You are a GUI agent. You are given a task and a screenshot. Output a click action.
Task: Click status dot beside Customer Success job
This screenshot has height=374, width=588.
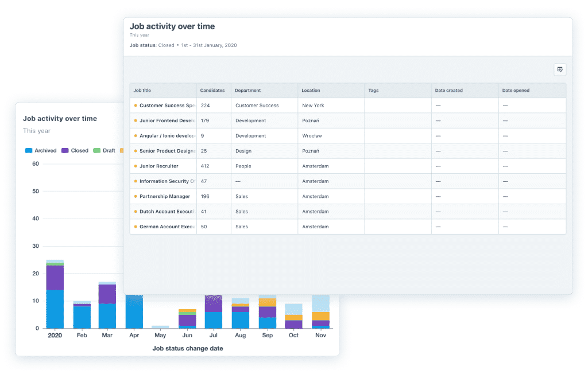click(136, 106)
